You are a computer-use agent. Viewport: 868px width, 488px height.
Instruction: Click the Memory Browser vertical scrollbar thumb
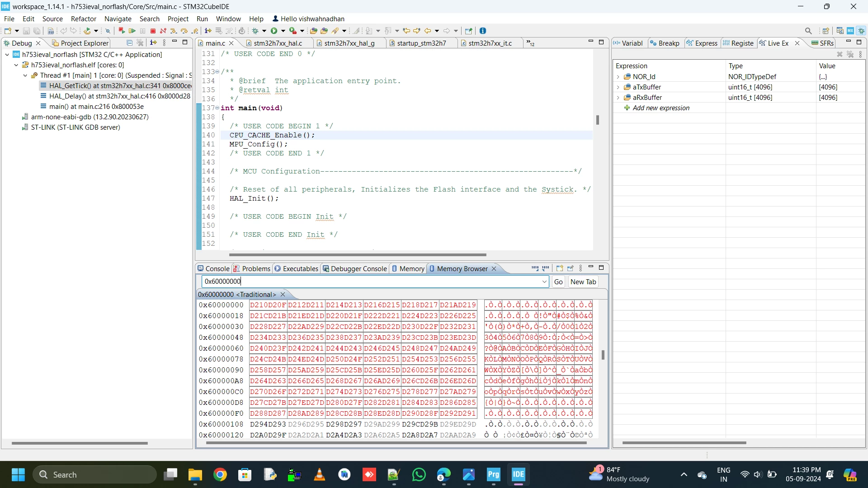[603, 355]
